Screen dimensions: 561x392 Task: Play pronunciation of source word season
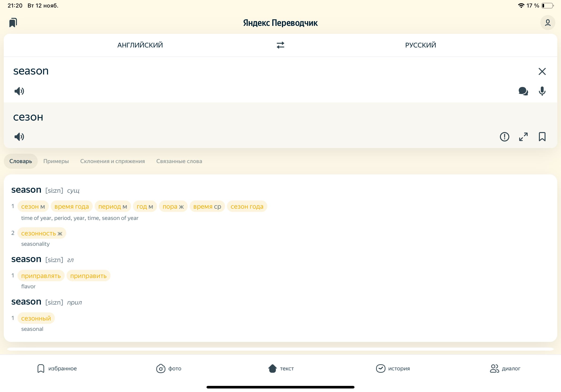[19, 91]
